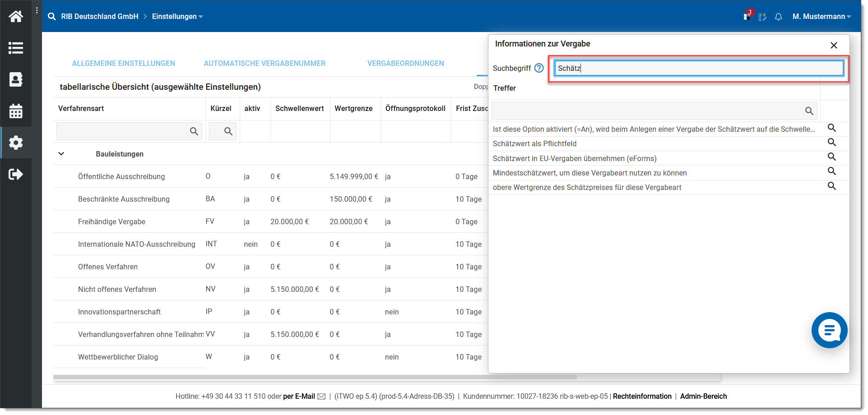Select the Offenes Verfahren row
This screenshot has width=868, height=415.
271,267
